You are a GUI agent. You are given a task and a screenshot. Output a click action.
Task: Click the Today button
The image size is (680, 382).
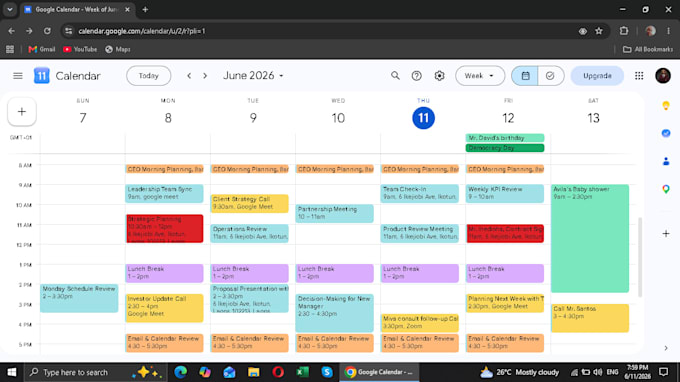coord(148,76)
